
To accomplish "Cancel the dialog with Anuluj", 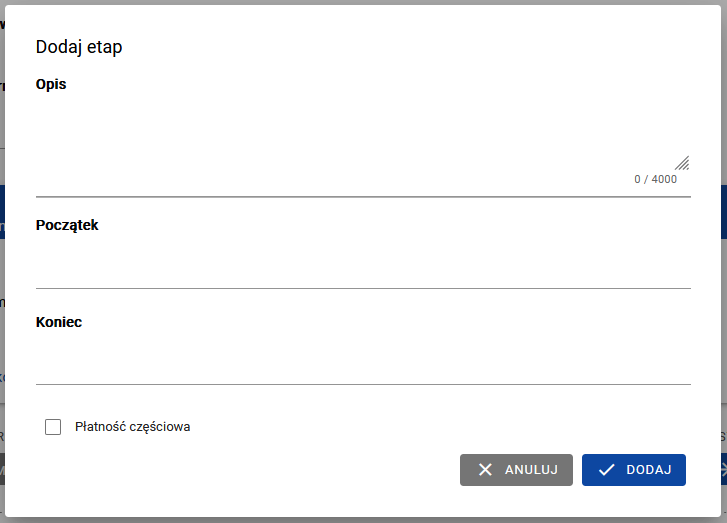I will 516,470.
